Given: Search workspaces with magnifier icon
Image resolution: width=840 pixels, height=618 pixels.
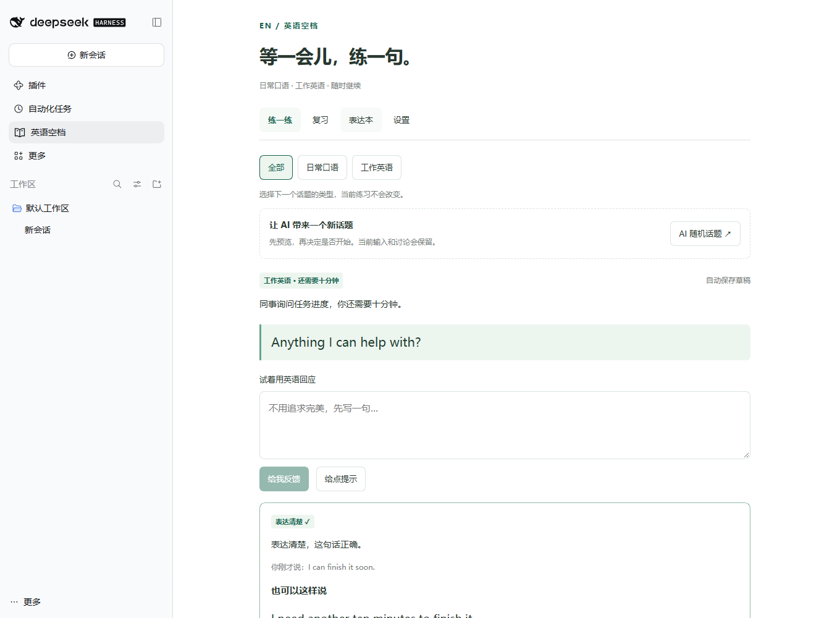Looking at the screenshot, I should [117, 184].
